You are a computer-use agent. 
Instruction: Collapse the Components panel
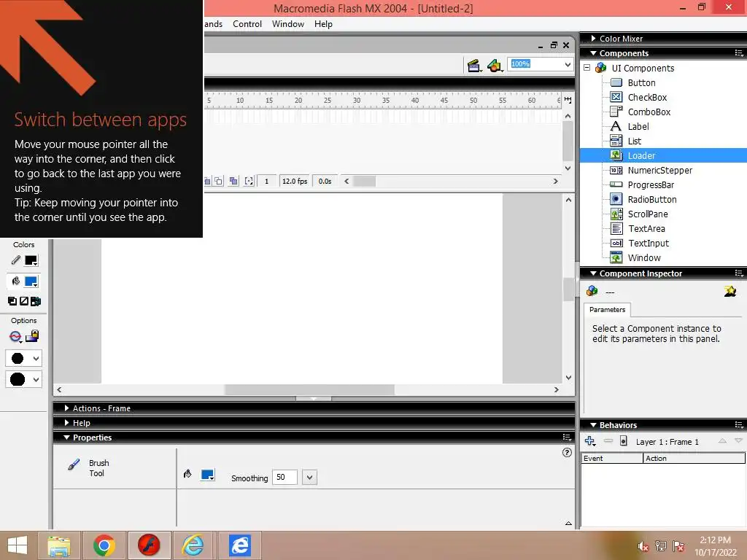click(594, 52)
